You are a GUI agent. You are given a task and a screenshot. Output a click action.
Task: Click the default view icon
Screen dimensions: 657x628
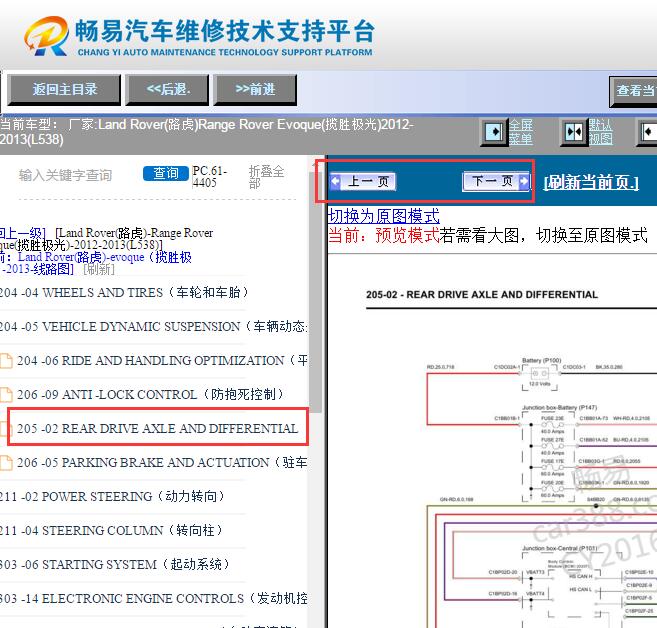[x=573, y=132]
